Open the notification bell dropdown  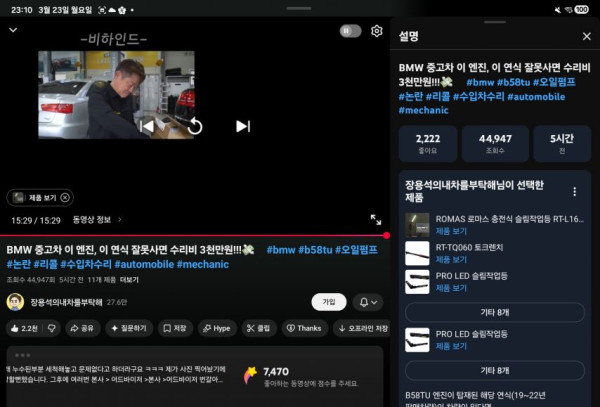pyautogui.click(x=368, y=302)
